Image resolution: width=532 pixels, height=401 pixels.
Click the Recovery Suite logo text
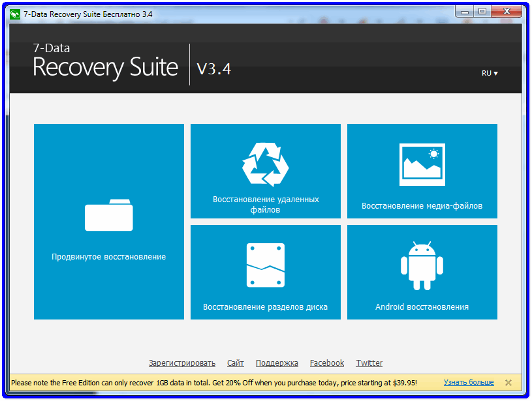point(105,67)
